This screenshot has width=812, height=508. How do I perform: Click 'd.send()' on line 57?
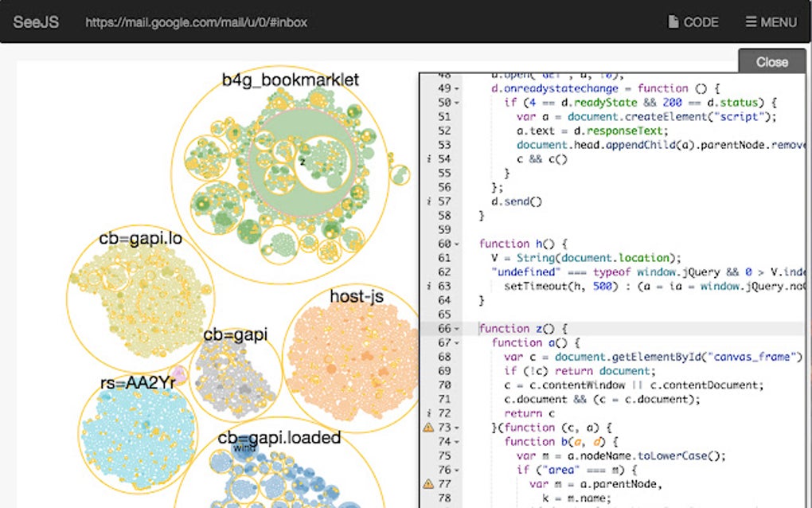(x=517, y=201)
